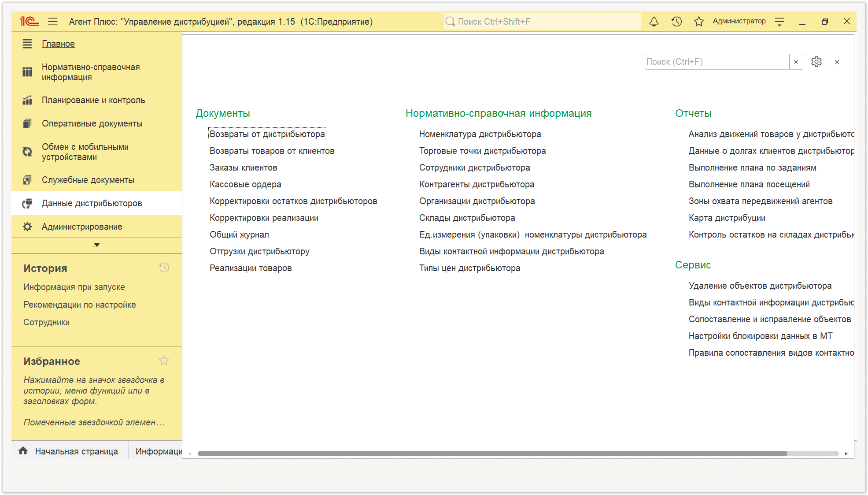Click the Оперативные документы icon
Image resolution: width=868 pixels, height=495 pixels.
click(x=27, y=123)
